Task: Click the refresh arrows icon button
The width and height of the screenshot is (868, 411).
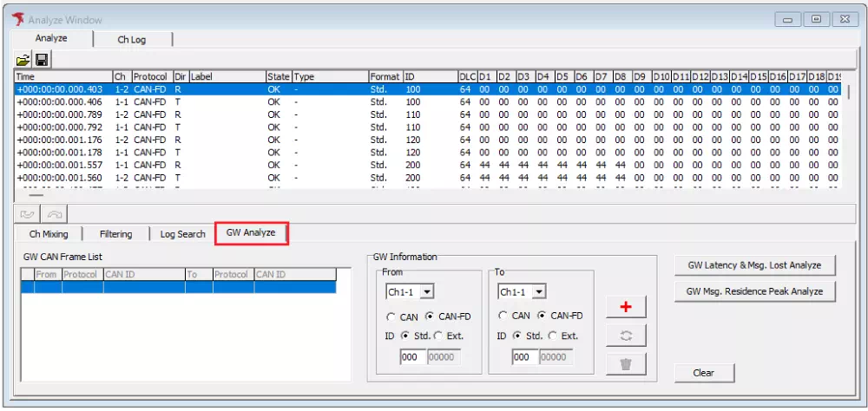Action: [x=626, y=335]
